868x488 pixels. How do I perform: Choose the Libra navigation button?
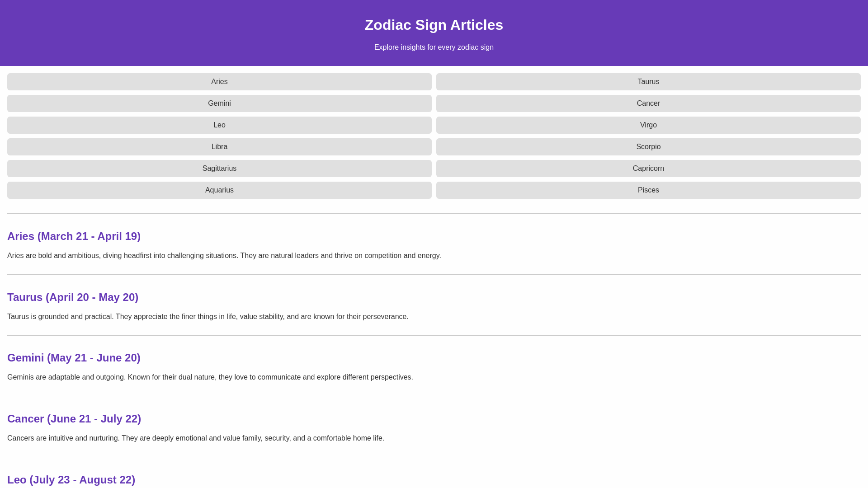(219, 147)
